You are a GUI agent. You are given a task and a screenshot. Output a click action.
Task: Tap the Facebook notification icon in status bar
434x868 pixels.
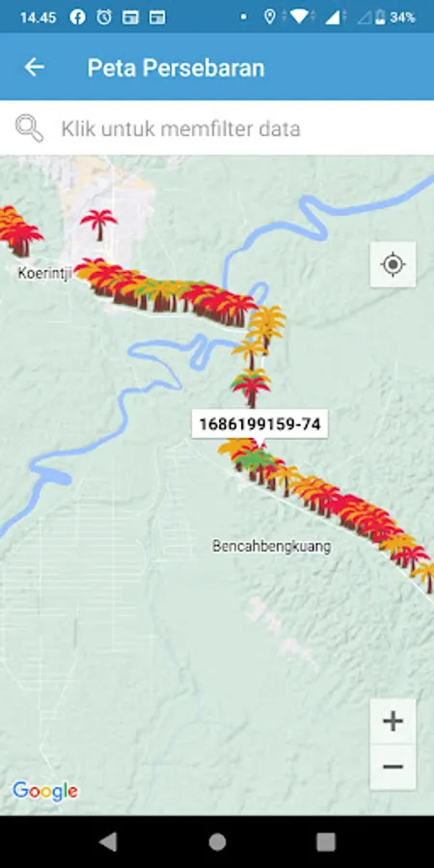pyautogui.click(x=77, y=17)
